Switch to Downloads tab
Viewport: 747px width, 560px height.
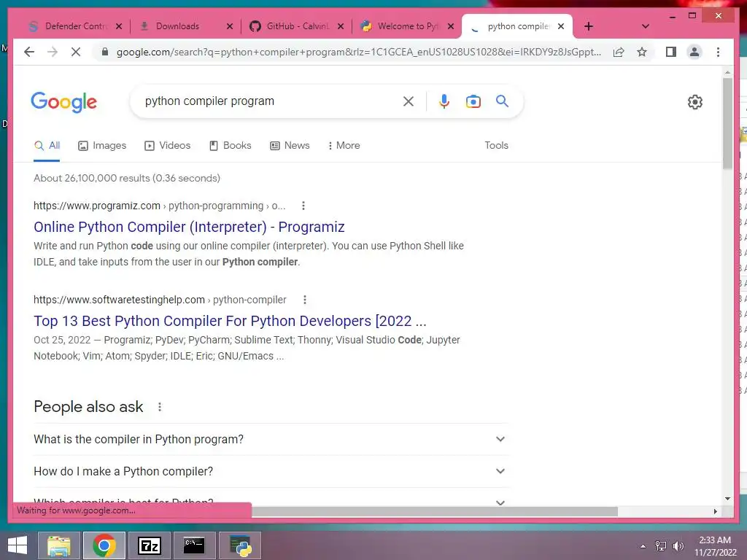[x=185, y=26]
